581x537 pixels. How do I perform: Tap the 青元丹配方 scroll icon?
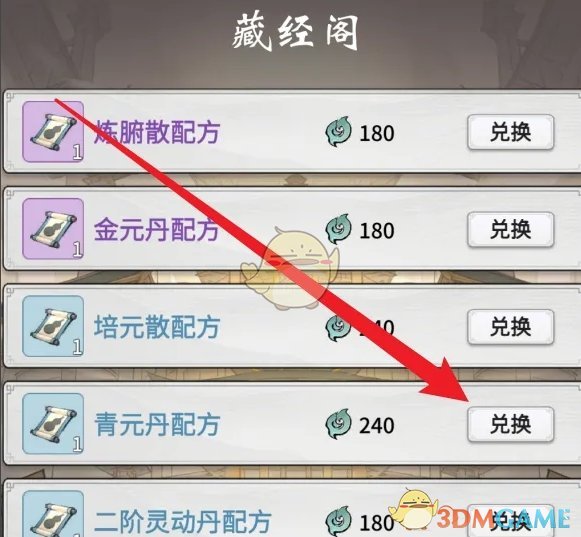pyautogui.click(x=53, y=424)
